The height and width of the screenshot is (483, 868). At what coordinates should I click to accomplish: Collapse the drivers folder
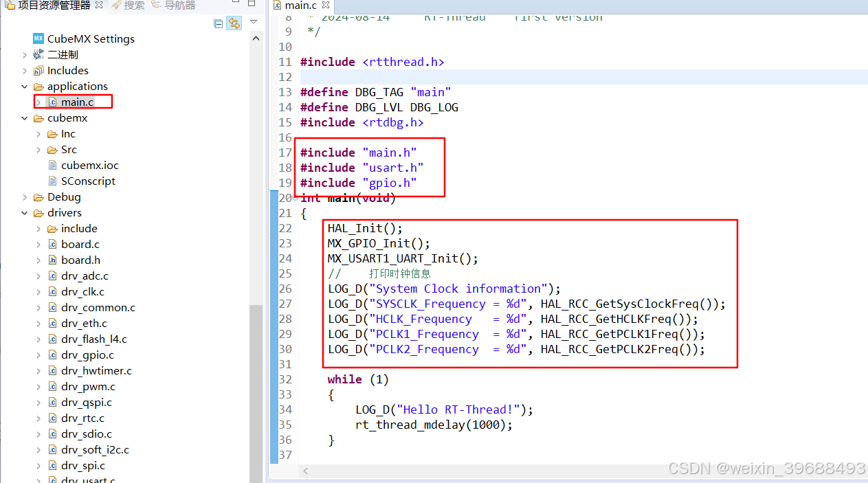[25, 212]
